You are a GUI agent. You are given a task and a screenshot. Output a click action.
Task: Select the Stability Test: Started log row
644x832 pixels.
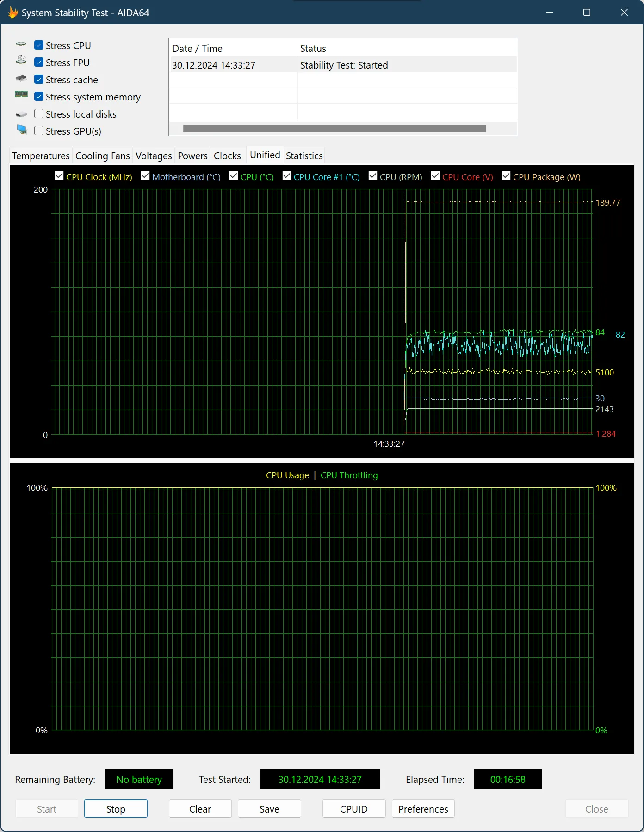coord(343,65)
